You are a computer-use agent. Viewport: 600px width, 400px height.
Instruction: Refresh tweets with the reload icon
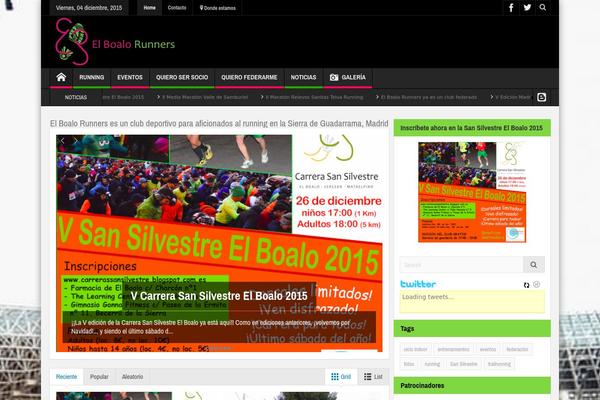(527, 285)
